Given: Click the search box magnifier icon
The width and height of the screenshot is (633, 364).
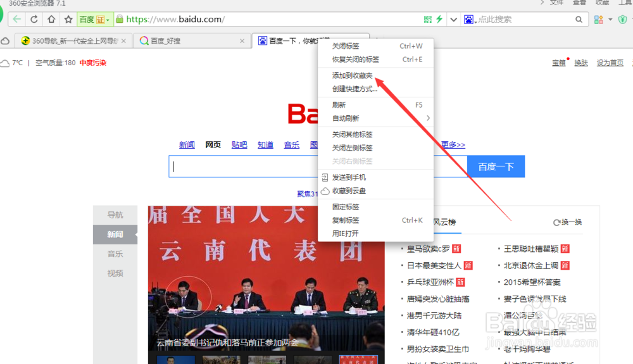Looking at the screenshot, I should (x=579, y=20).
